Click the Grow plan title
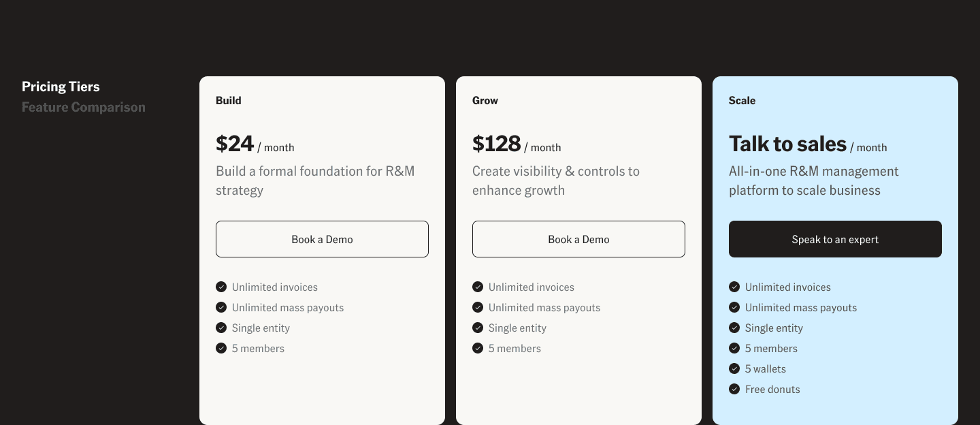Image resolution: width=980 pixels, height=425 pixels. [x=485, y=100]
